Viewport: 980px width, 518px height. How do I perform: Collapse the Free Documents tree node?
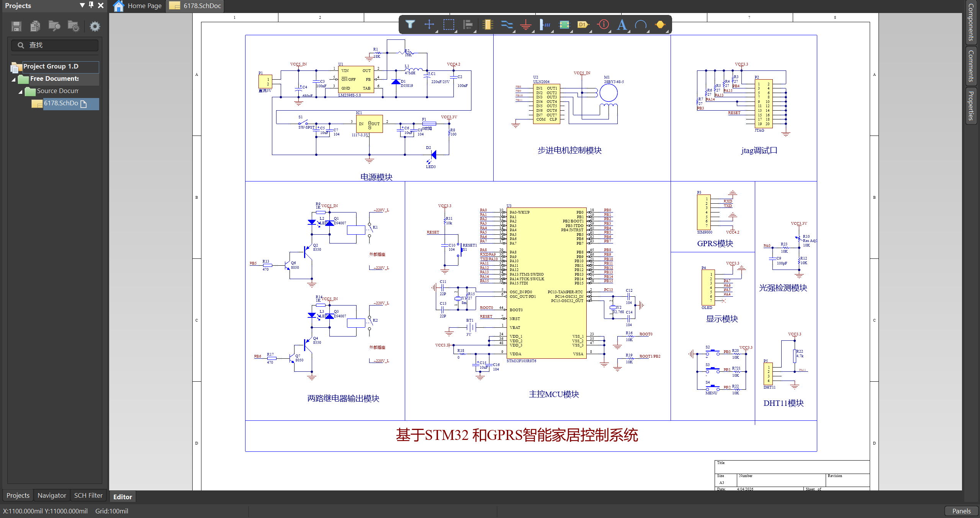pyautogui.click(x=14, y=79)
